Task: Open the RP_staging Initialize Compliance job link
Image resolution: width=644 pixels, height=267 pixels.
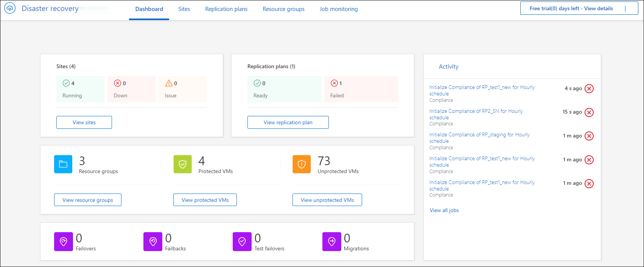Action: coord(479,135)
